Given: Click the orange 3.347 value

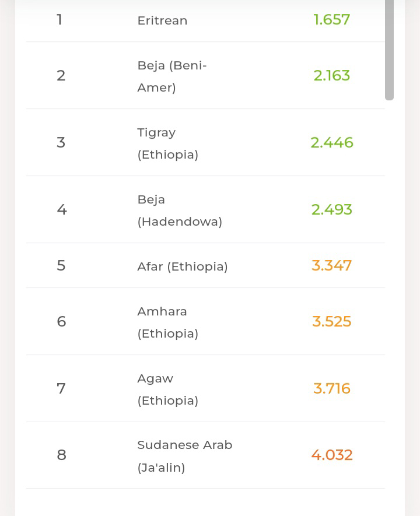Looking at the screenshot, I should pyautogui.click(x=331, y=266).
